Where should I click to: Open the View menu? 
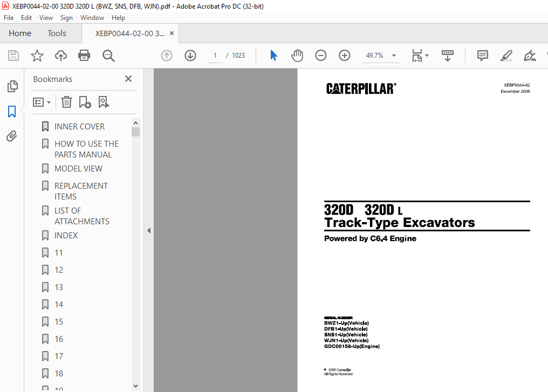point(46,18)
